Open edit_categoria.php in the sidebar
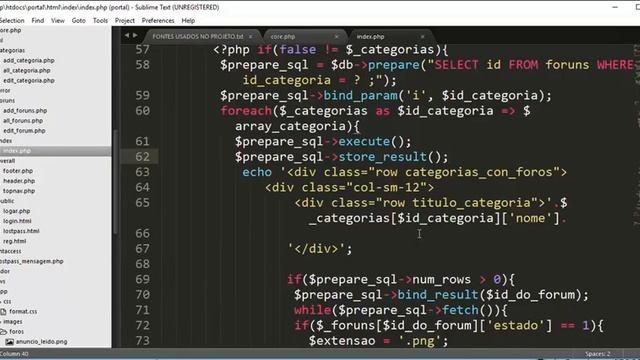640x360 pixels. [x=29, y=80]
